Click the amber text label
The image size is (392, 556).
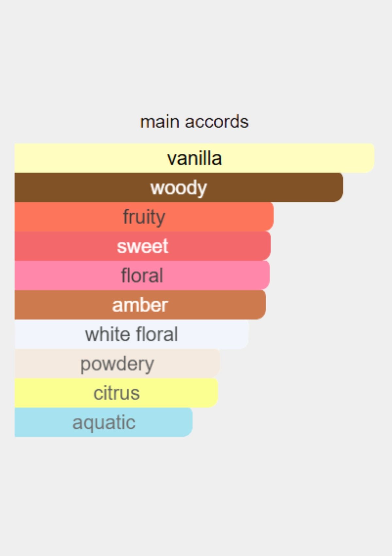[140, 305]
